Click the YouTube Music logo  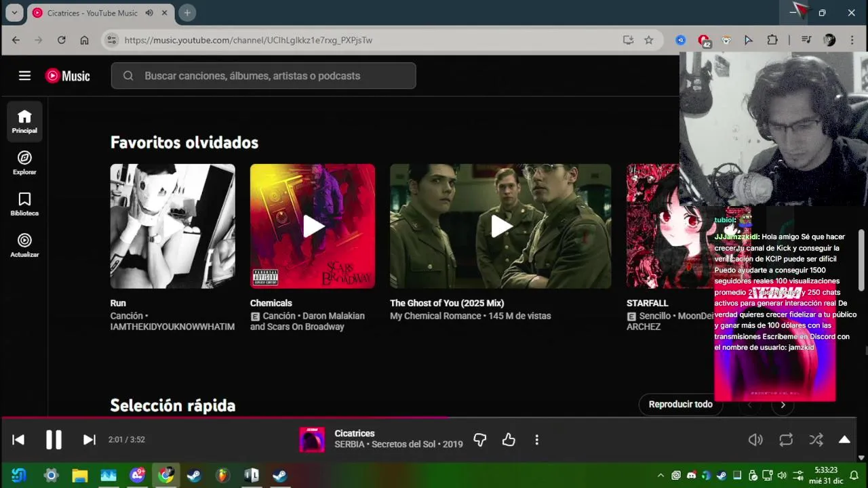point(67,76)
